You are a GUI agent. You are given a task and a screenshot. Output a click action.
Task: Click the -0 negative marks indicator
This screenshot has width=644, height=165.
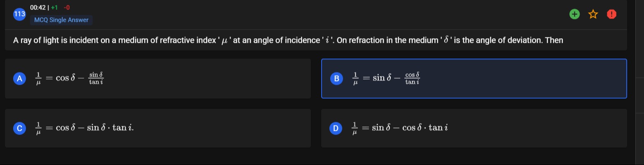click(x=67, y=8)
